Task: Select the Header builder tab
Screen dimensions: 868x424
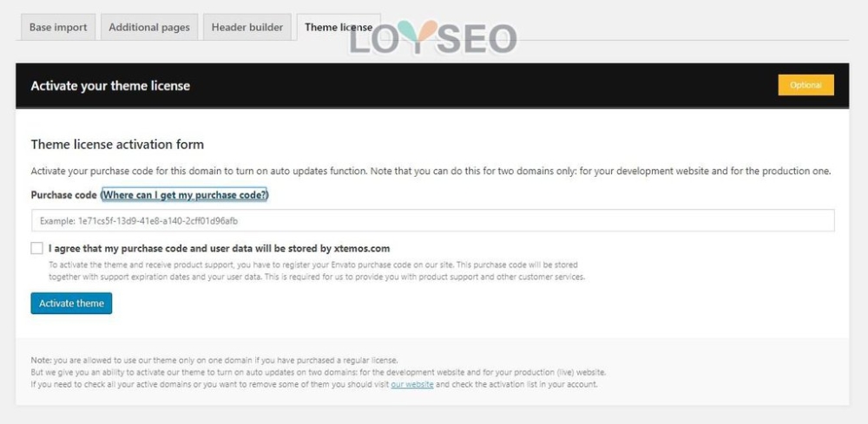Action: point(247,27)
